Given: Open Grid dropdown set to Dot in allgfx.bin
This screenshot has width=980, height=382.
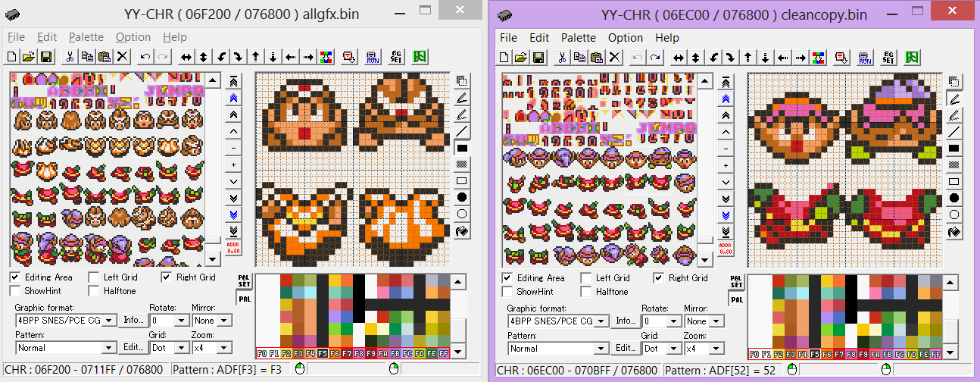Looking at the screenshot, I should coord(183,348).
